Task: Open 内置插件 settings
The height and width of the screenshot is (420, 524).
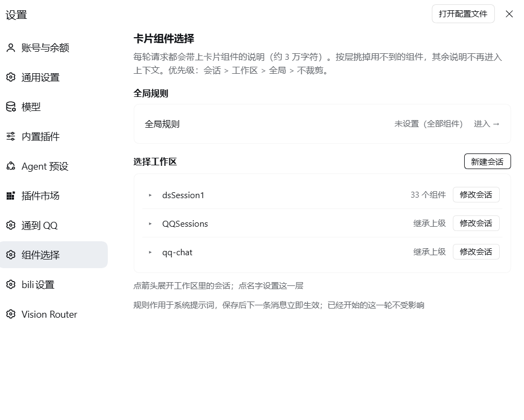Action: click(53, 137)
